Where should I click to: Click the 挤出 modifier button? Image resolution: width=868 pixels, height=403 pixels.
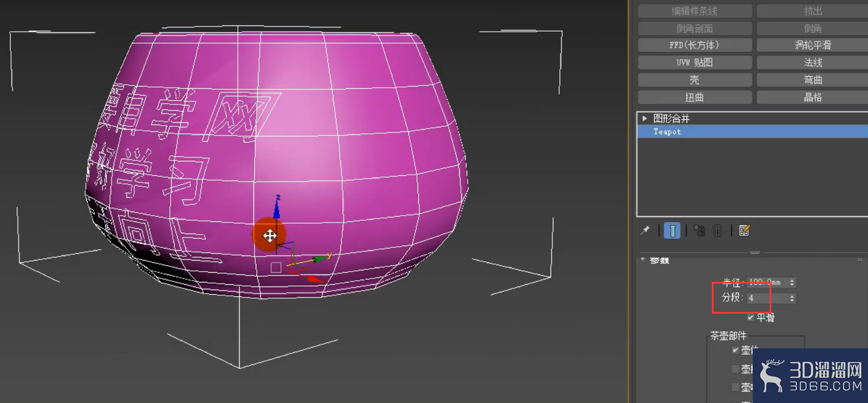(x=813, y=12)
